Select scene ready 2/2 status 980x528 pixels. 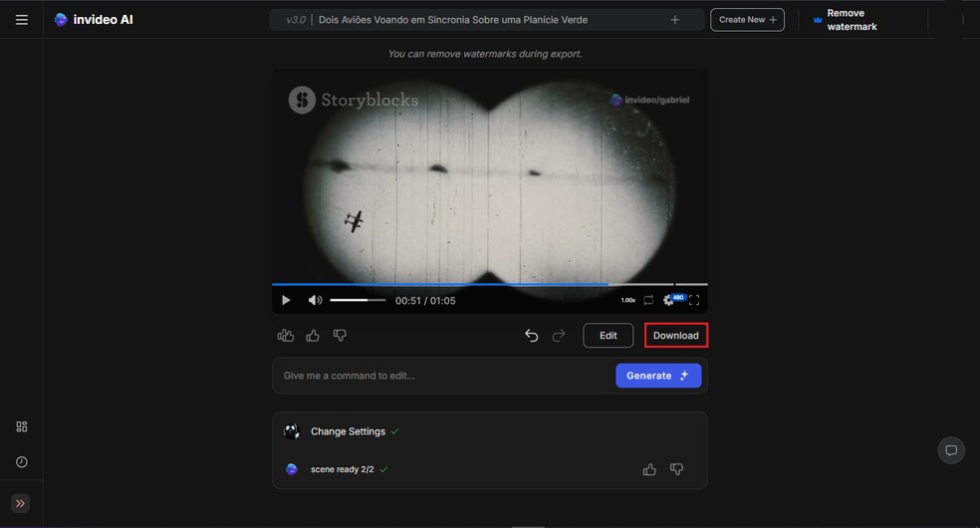click(x=342, y=469)
